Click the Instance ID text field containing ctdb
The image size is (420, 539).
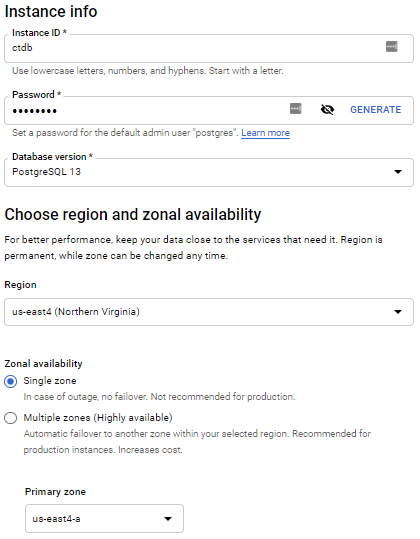(x=209, y=48)
